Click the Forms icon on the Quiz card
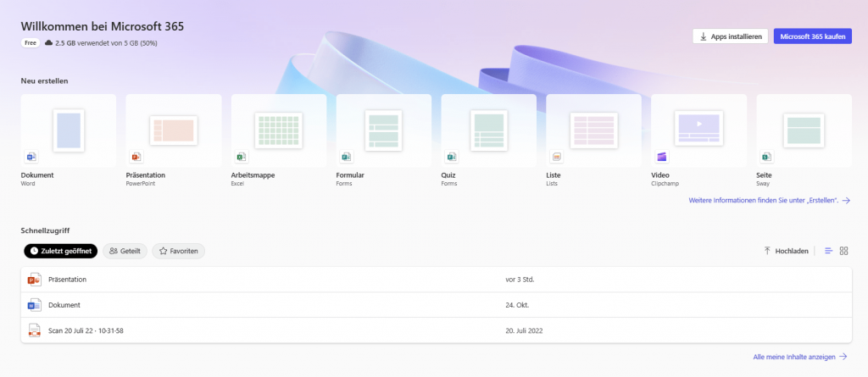 (452, 158)
